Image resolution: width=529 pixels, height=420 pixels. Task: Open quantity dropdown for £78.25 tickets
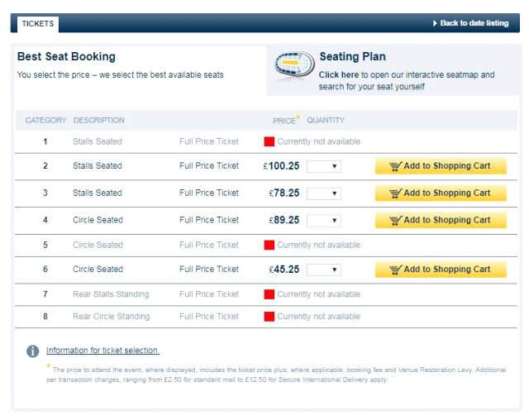324,193
